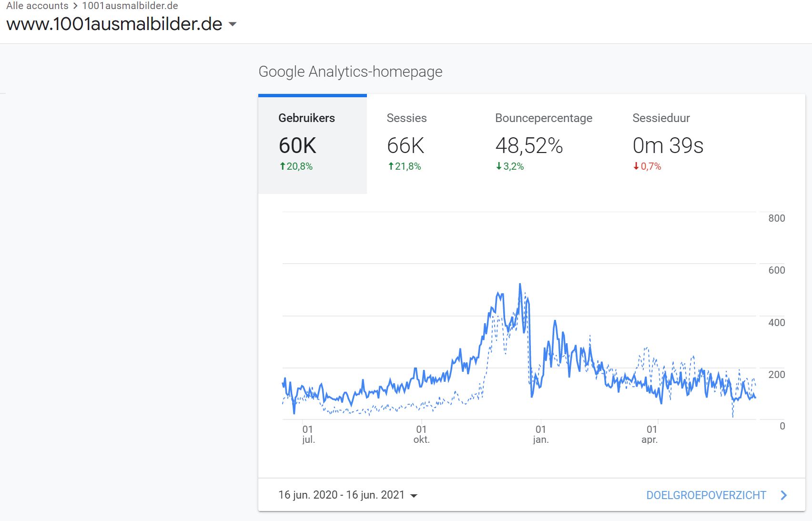812x521 pixels.
Task: Click the highest peak of the users line chart
Action: 520,285
